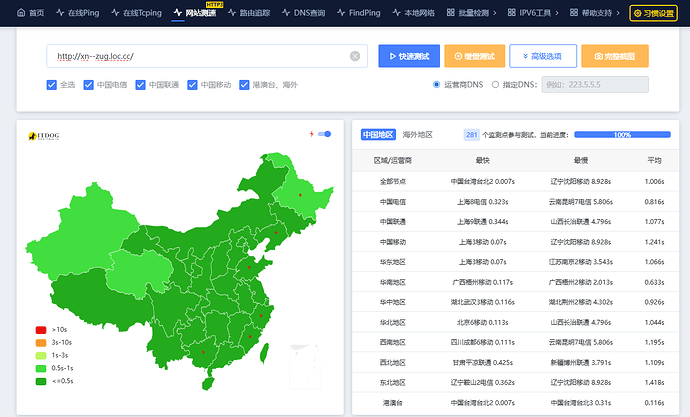Select the 网站测速 tab

point(195,13)
